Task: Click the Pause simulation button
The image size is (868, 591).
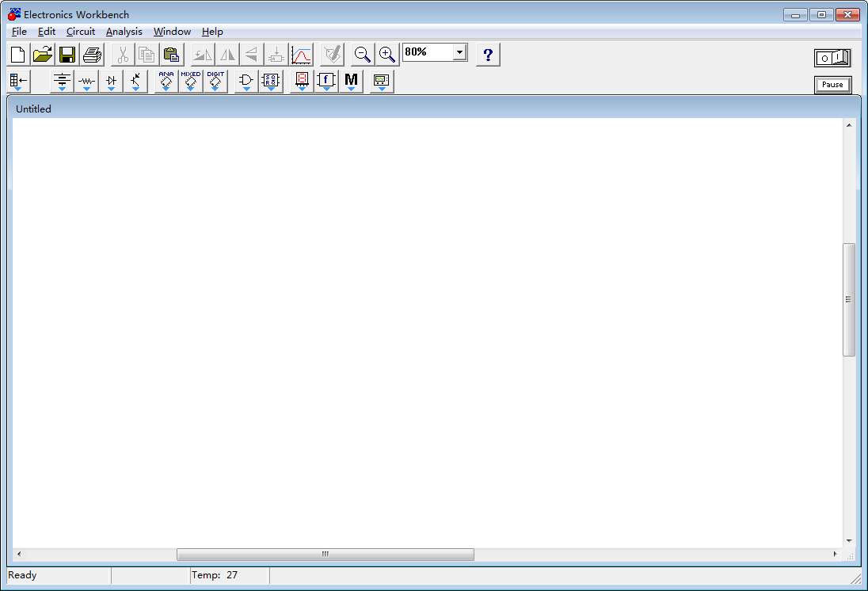Action: coord(832,85)
